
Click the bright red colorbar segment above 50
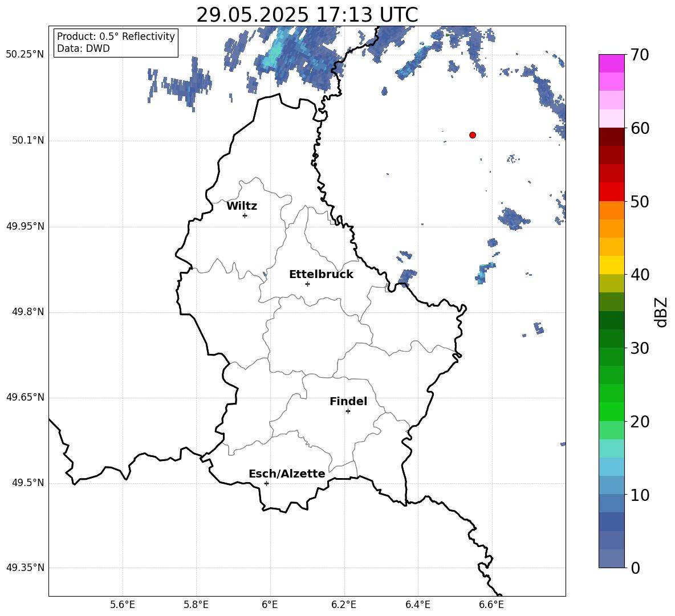coord(611,192)
